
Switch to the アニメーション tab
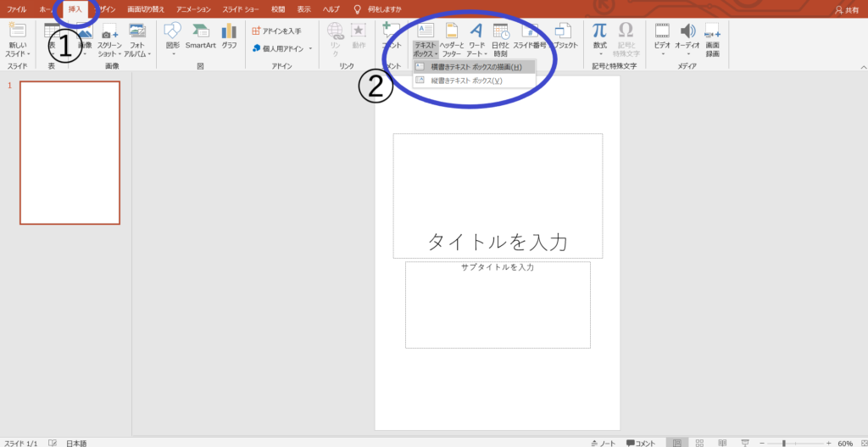click(194, 9)
